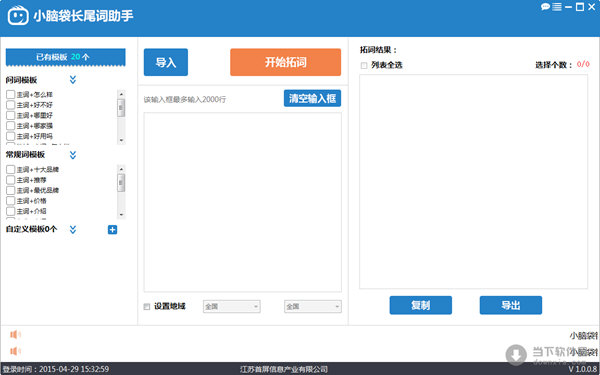This screenshot has width=600, height=375.
Task: Open the 全国 dropdown farthest from 设置地域
Action: 313,307
